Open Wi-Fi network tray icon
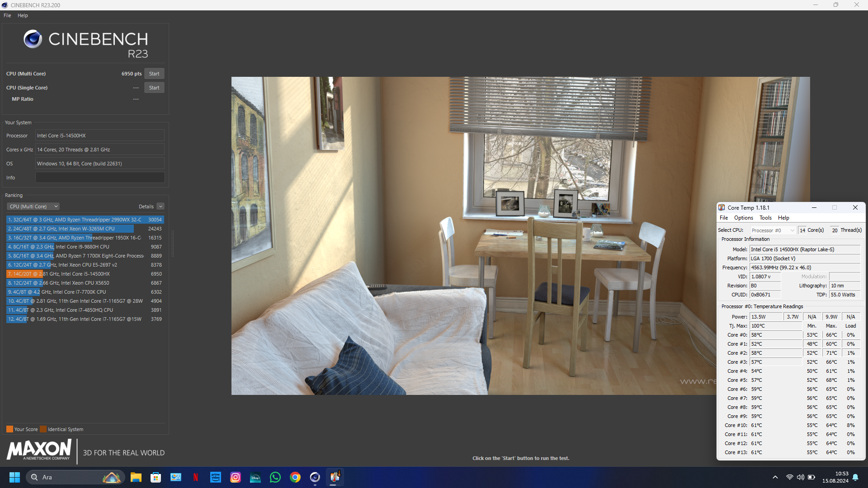The height and width of the screenshot is (488, 868). pyautogui.click(x=789, y=477)
